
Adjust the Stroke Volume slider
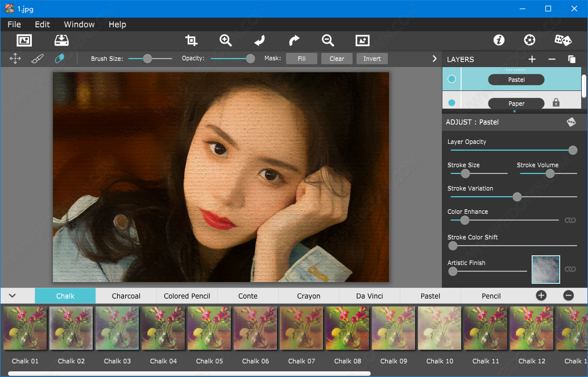[x=549, y=173]
